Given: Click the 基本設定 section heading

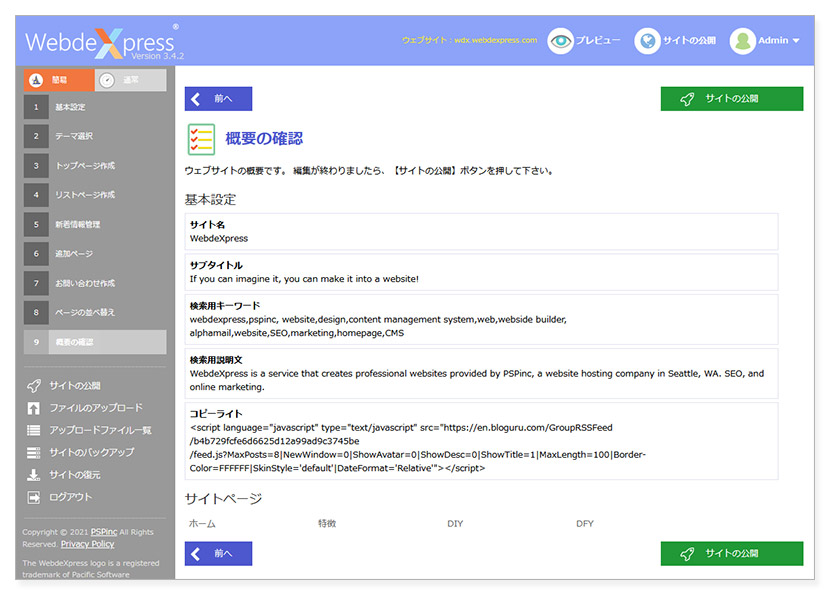Looking at the screenshot, I should click(210, 200).
